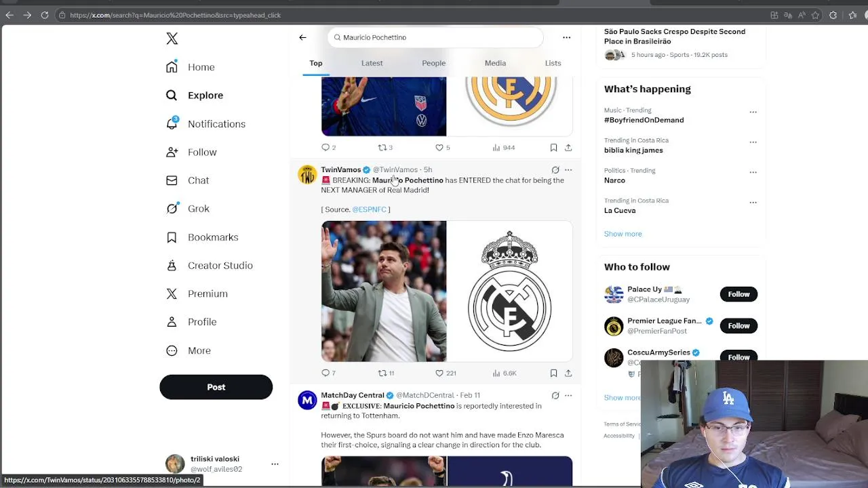Open Narco trend options menu
Screen dimensions: 868x488
click(753, 172)
